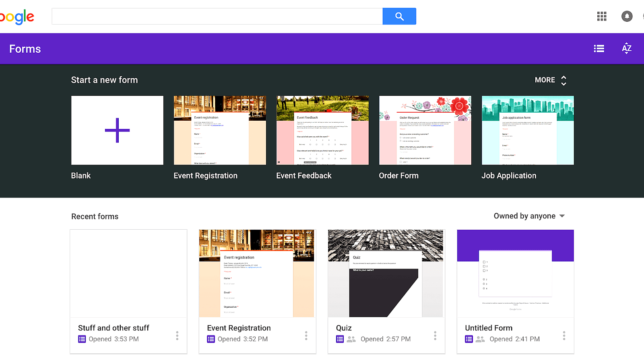Open the Google apps grid
This screenshot has height=362, width=644.
point(601,16)
